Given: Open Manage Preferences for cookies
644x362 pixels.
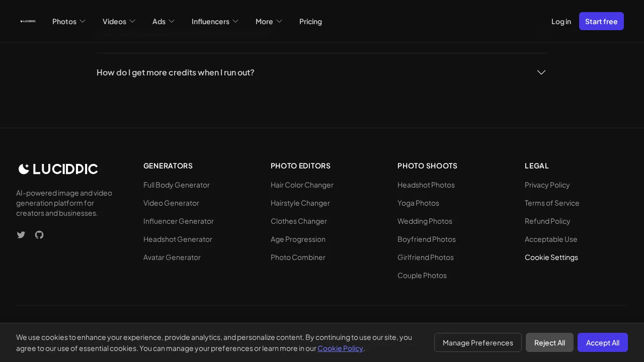Looking at the screenshot, I should click(x=477, y=342).
